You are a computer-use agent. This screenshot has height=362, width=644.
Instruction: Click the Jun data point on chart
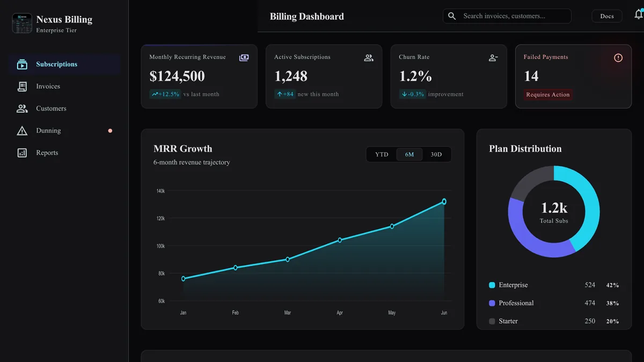(444, 202)
